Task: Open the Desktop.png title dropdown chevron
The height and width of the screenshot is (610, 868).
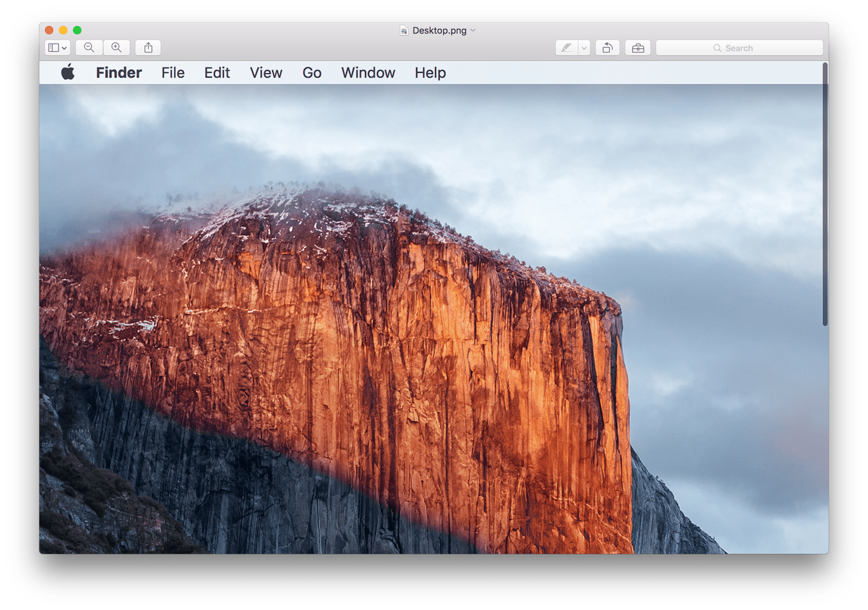Action: (473, 30)
